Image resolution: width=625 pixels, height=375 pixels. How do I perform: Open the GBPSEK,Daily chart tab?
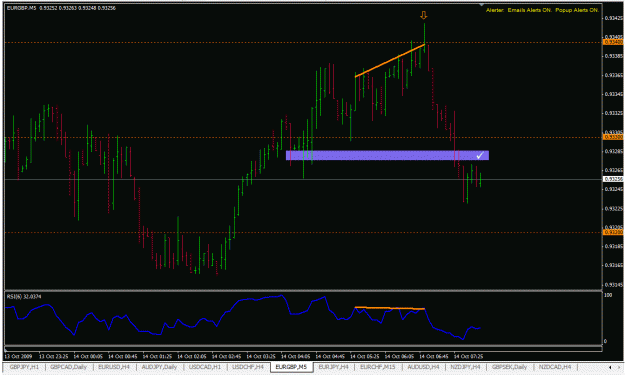coord(510,367)
